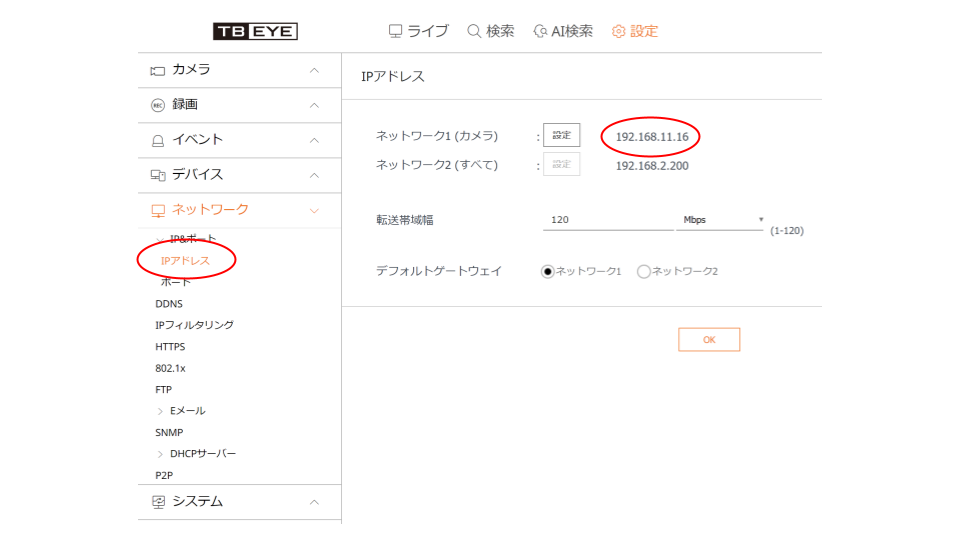
Task: Click the 転送帯域幅 value field
Action: (x=608, y=220)
